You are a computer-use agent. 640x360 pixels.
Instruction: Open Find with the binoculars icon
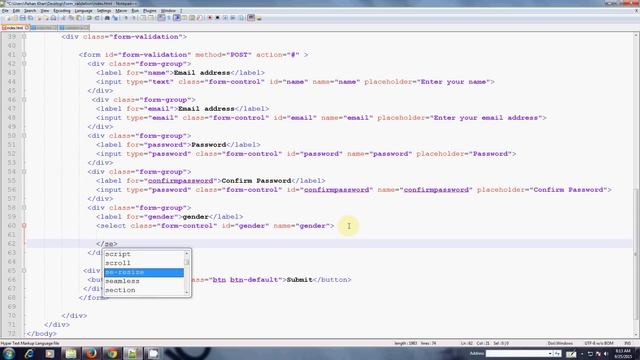107,18
